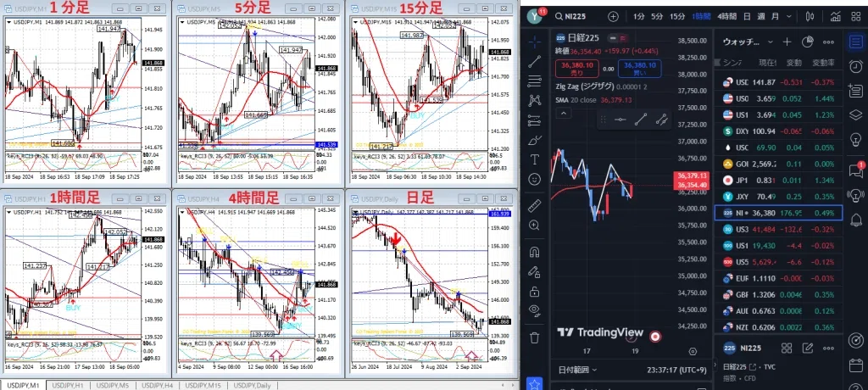
Task: Select the text annotation tool
Action: click(x=535, y=159)
